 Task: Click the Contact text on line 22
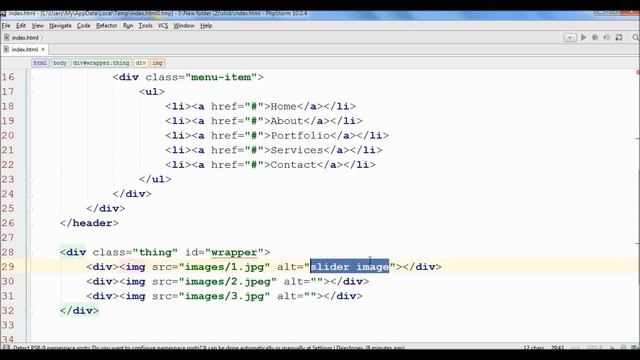[293, 165]
